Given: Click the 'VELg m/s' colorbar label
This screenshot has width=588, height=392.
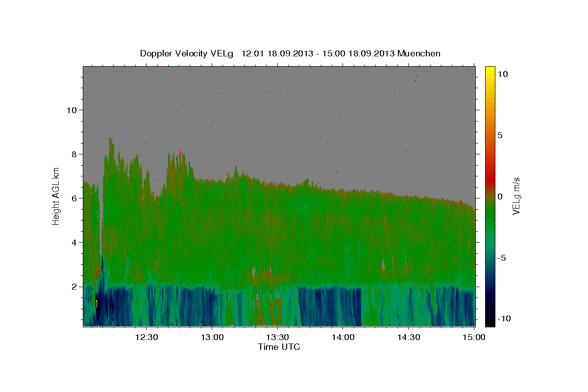Looking at the screenshot, I should pos(516,196).
